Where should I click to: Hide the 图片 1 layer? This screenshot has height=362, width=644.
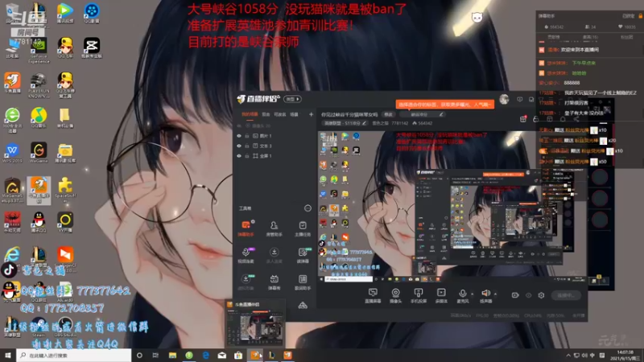point(239,136)
